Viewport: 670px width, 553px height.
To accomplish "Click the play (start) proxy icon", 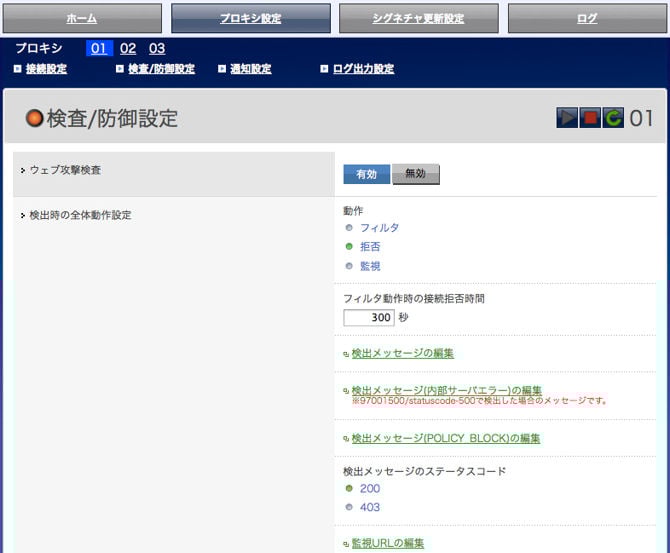I will click(567, 118).
